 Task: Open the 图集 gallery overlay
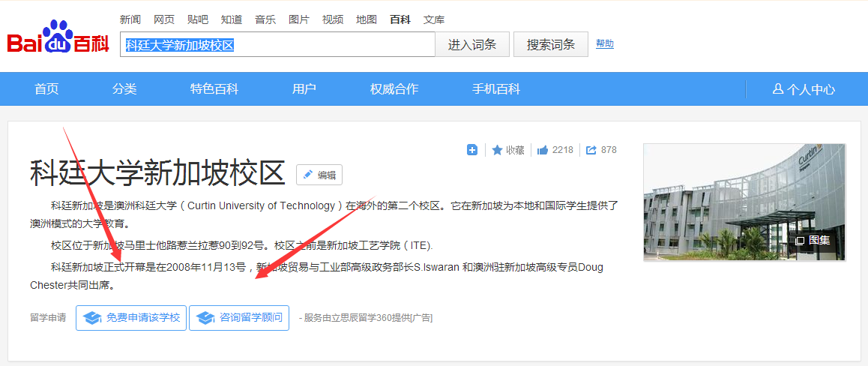[813, 240]
